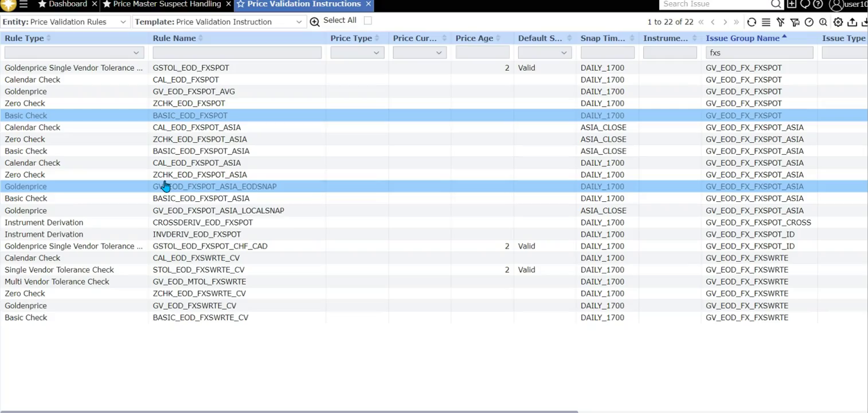Select the GV_EOD_FXSPOT_AVG rule
The width and height of the screenshot is (868, 413).
pyautogui.click(x=194, y=91)
